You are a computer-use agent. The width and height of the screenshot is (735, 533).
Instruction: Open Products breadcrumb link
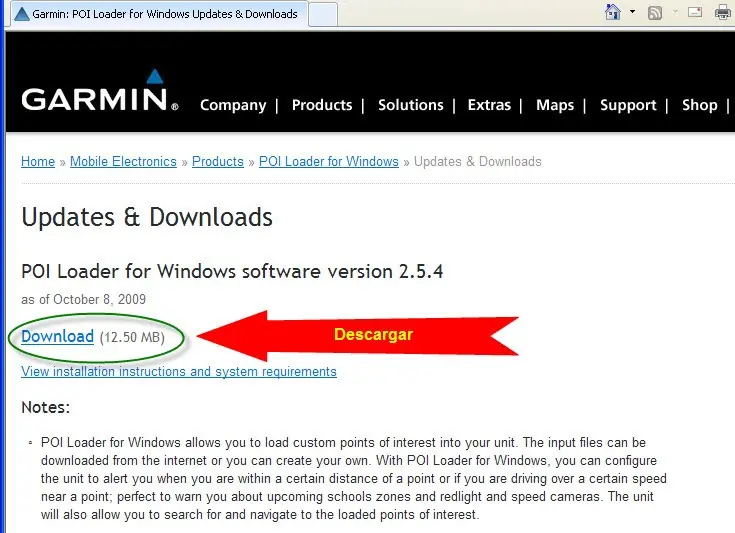[218, 161]
